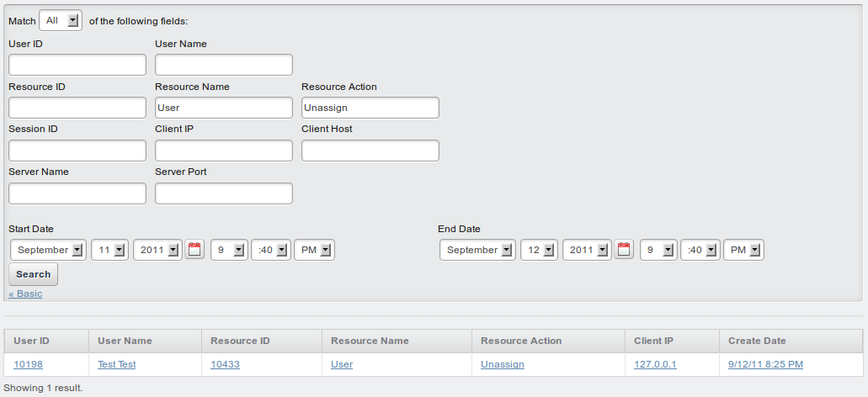Focus the User ID input field
Image resolution: width=868 pixels, height=397 pixels.
[x=77, y=65]
